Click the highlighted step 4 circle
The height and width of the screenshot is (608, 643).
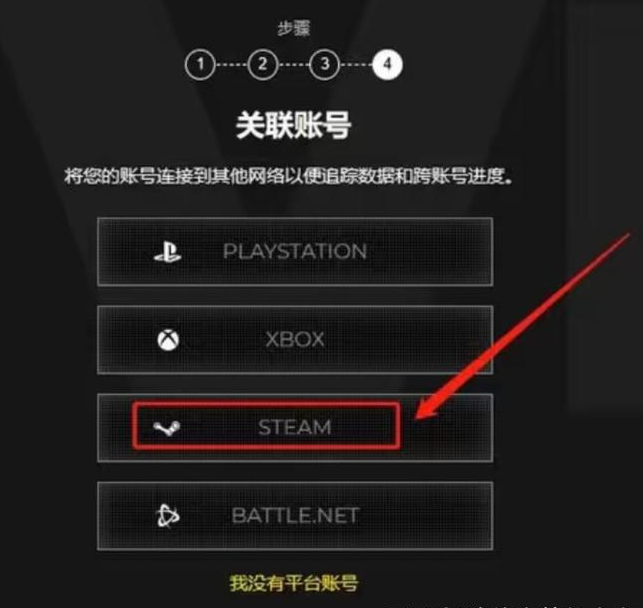387,64
